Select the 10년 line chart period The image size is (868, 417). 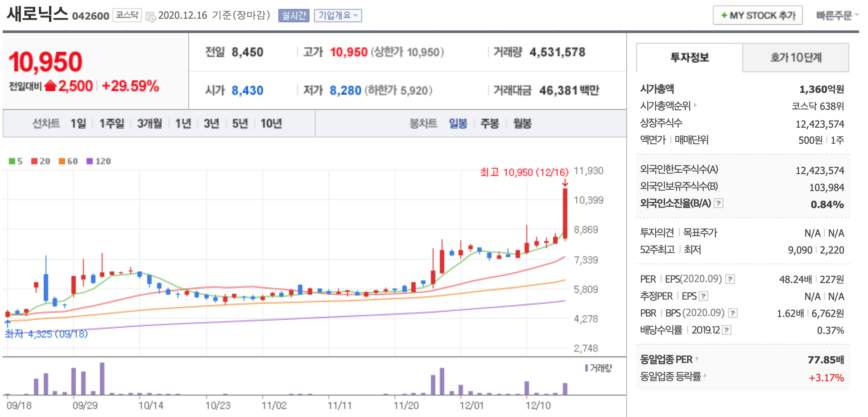(x=271, y=124)
